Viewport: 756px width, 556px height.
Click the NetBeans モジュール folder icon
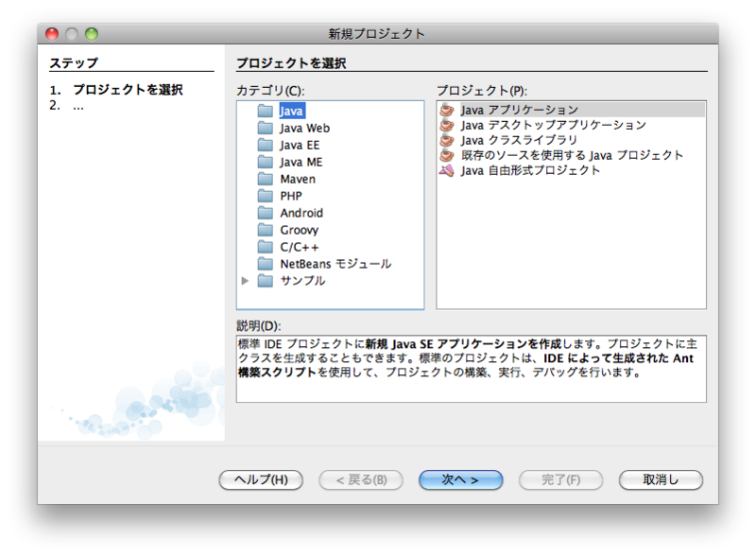pos(266,264)
